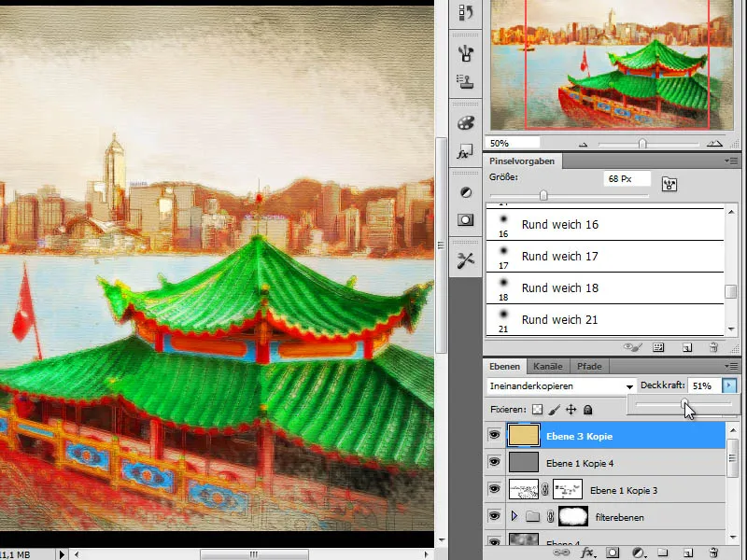Image resolution: width=747 pixels, height=560 pixels.
Task: Create new adjustment layer icon in Ebenen
Action: click(639, 553)
